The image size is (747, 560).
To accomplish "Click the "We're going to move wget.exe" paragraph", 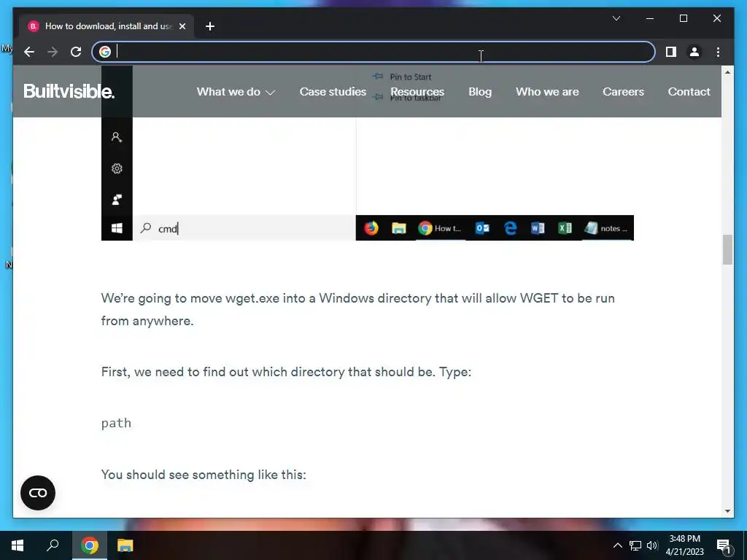I will [x=357, y=309].
